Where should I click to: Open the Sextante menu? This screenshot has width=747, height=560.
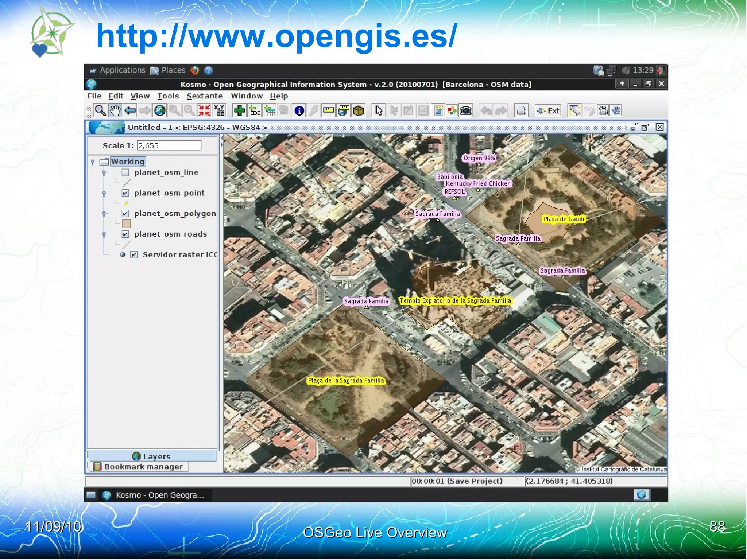[x=205, y=96]
